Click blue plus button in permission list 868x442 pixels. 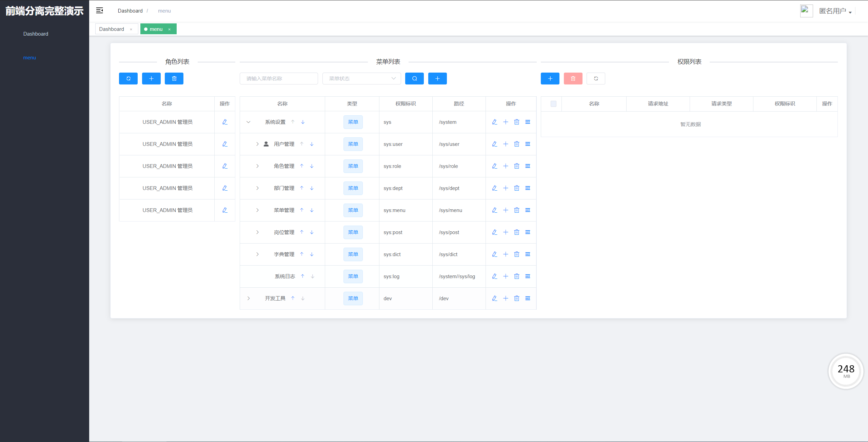click(x=550, y=78)
